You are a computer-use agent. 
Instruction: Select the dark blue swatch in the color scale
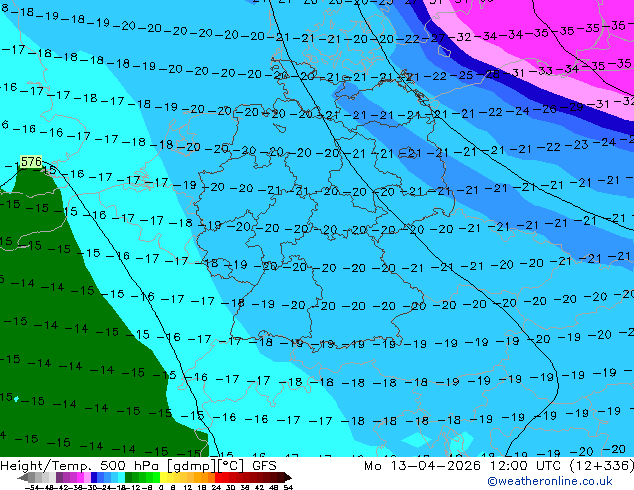(x=94, y=477)
